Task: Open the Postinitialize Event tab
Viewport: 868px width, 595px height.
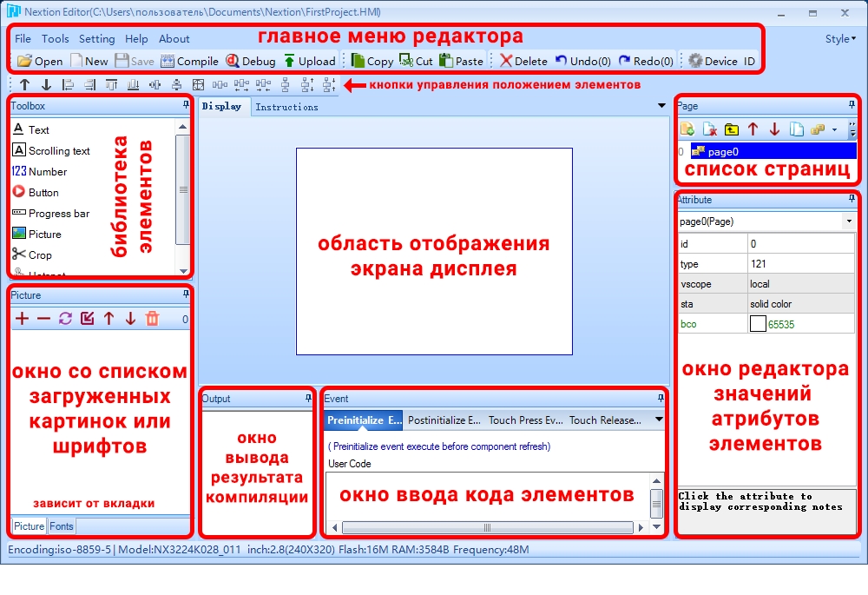Action: point(444,420)
